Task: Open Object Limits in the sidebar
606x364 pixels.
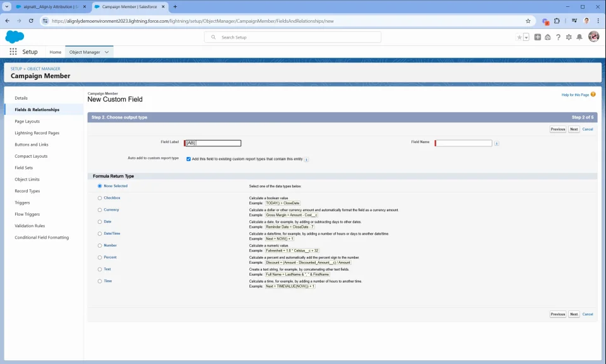Action: pyautogui.click(x=27, y=179)
